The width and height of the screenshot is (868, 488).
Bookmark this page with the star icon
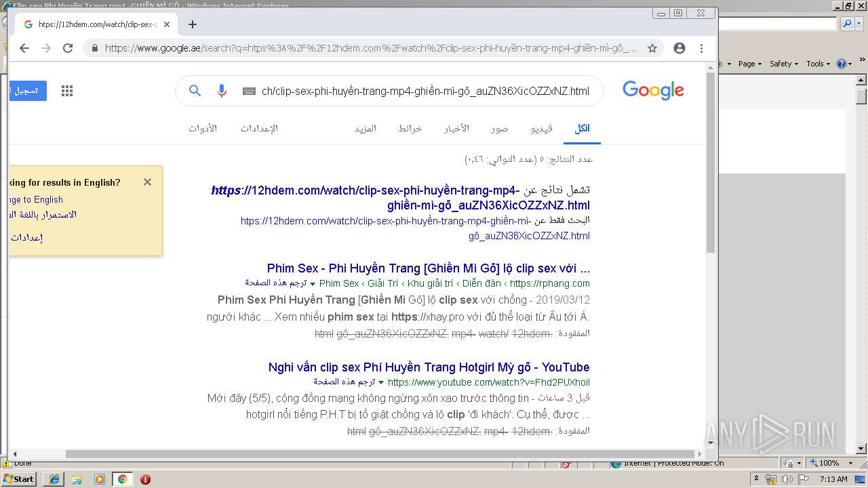(652, 48)
